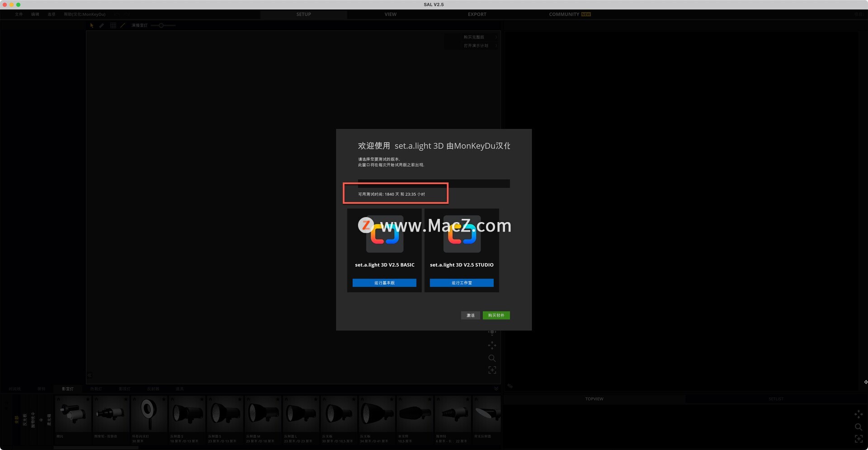This screenshot has width=868, height=450.
Task: Click the 激活 activate button
Action: tap(471, 315)
